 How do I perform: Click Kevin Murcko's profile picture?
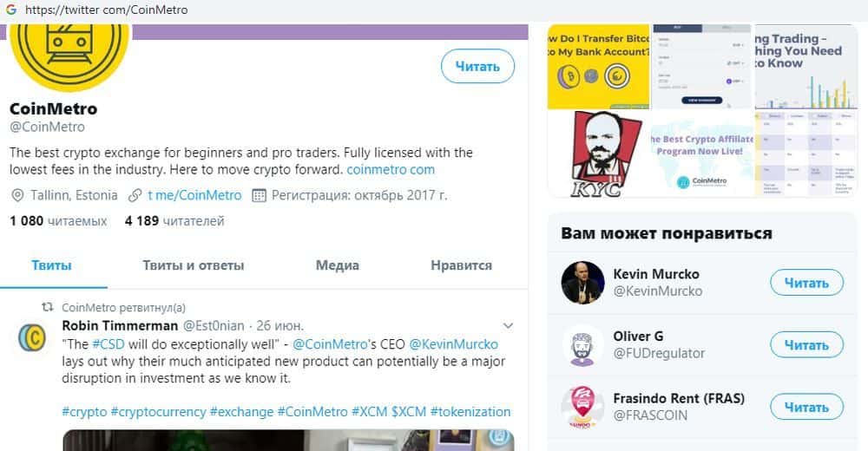[x=582, y=283]
